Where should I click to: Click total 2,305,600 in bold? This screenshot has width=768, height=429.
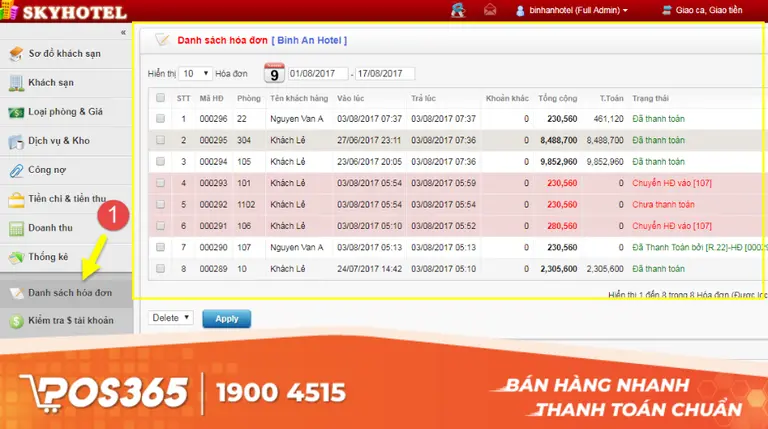(x=558, y=269)
